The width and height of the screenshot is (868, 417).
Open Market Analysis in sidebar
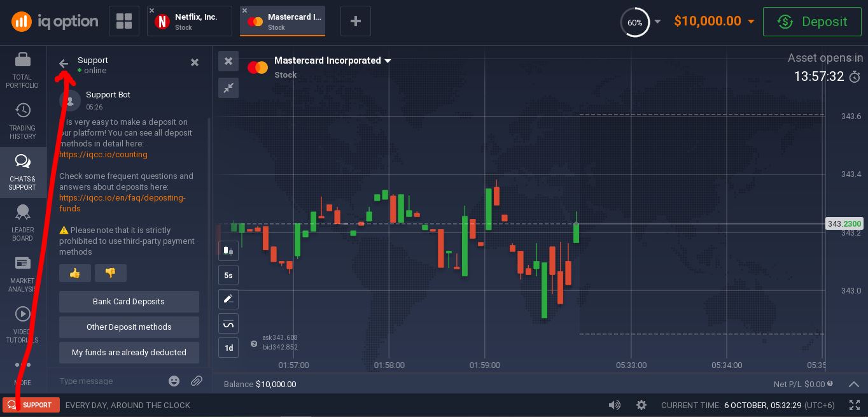click(x=22, y=274)
